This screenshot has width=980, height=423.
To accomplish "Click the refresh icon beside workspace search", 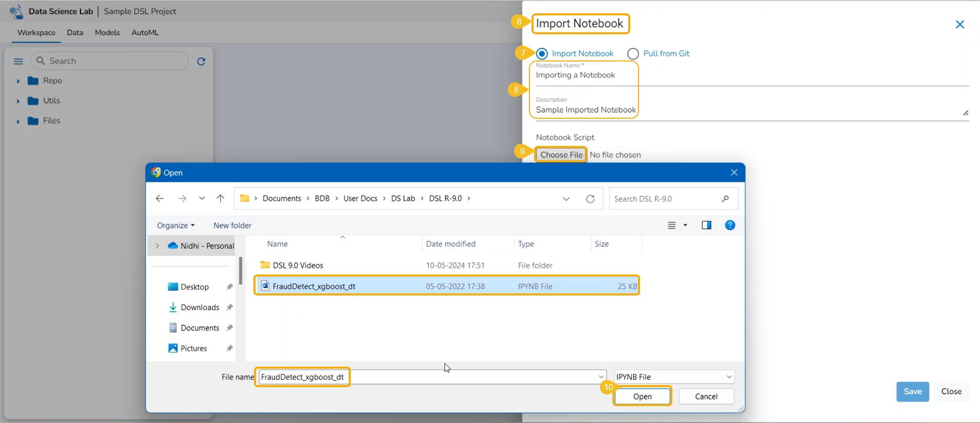I will coord(201,61).
